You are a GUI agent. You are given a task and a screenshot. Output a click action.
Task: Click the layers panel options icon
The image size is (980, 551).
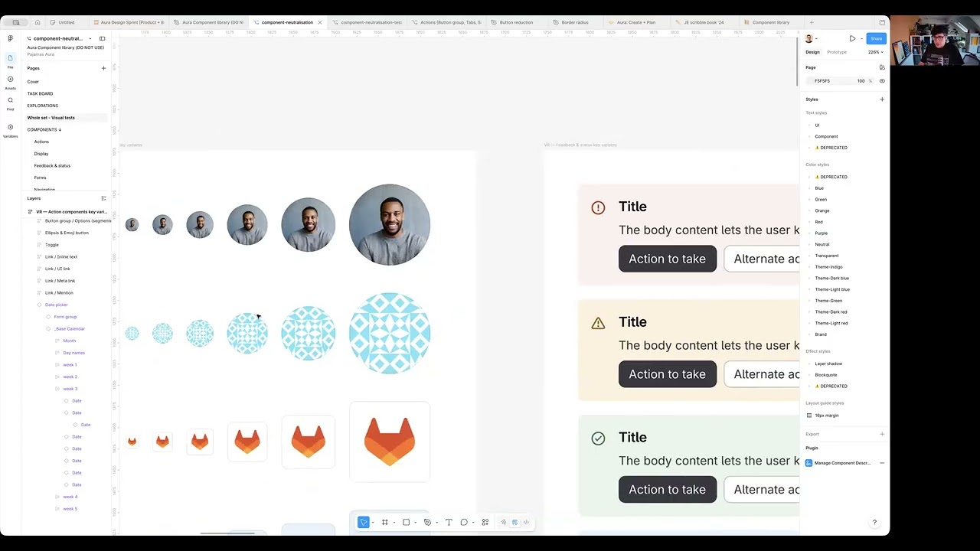[x=103, y=198]
